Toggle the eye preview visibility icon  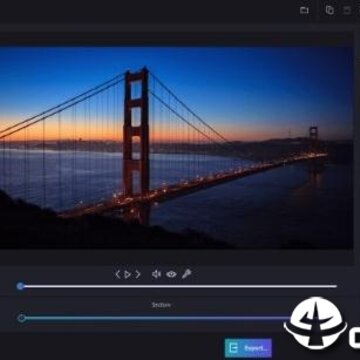coord(171,274)
